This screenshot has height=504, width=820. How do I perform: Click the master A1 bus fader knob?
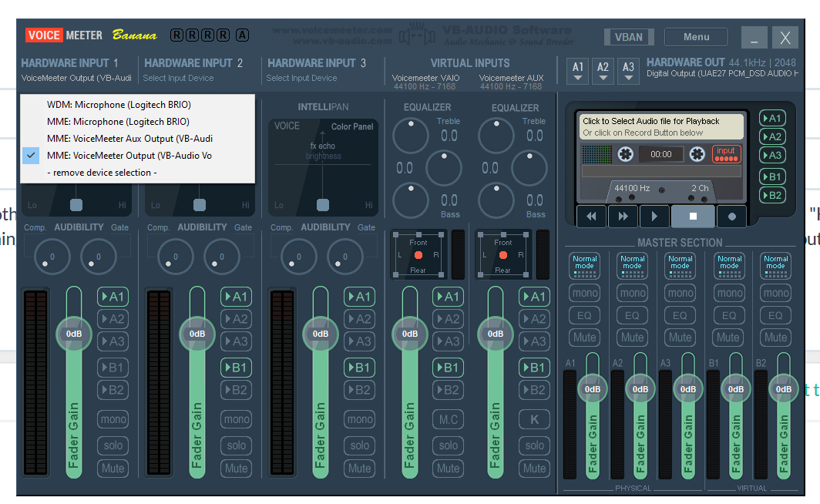click(593, 389)
